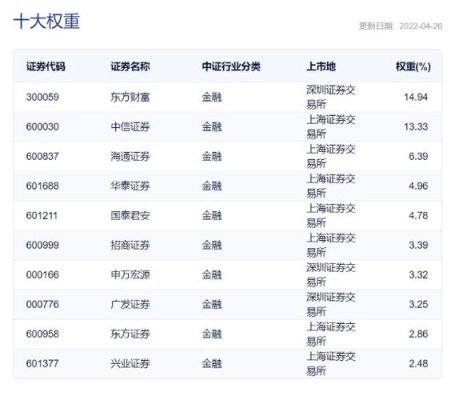
Task: Click the weight value 6.39
Action: (418, 156)
